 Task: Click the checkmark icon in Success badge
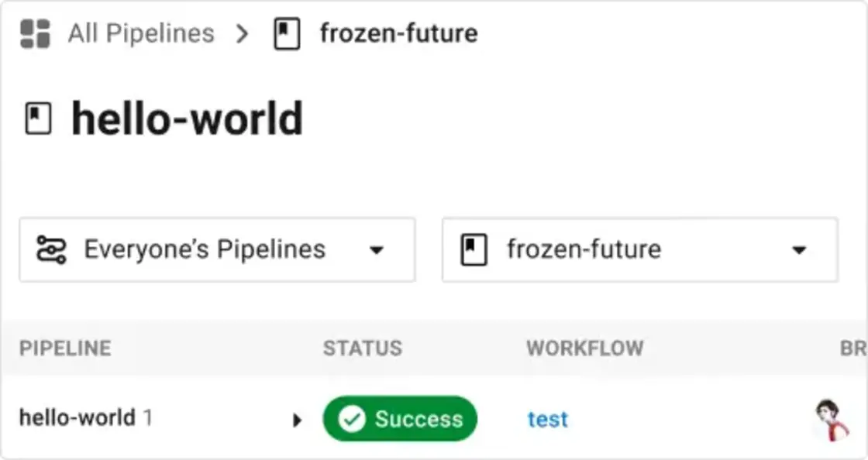(352, 419)
